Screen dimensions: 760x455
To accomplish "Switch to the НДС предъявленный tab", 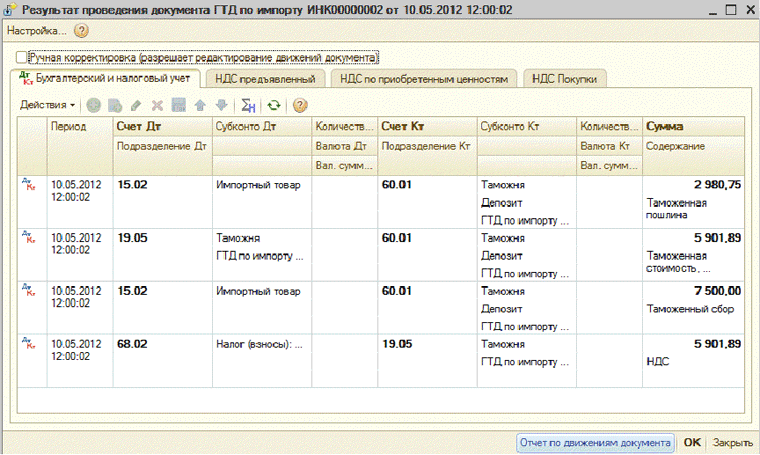I will [x=267, y=78].
